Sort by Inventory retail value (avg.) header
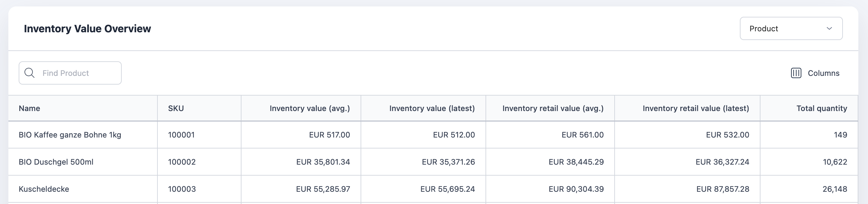 pos(552,108)
